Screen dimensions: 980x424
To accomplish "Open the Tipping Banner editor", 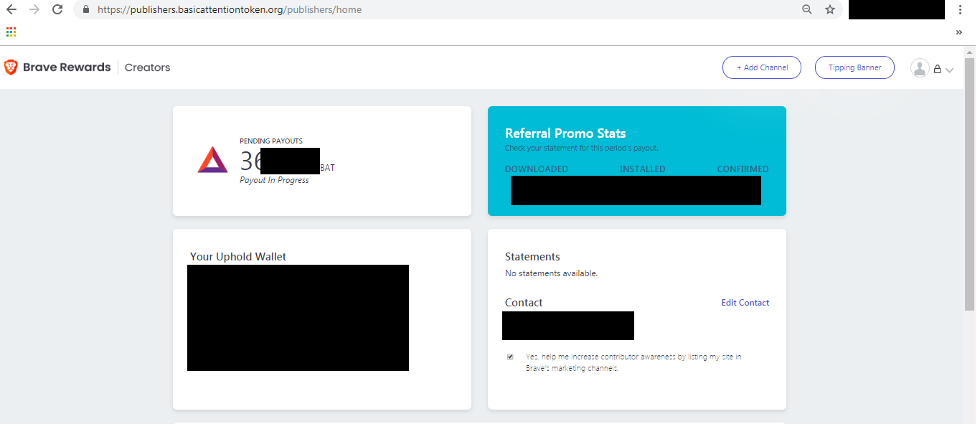I will coord(854,67).
